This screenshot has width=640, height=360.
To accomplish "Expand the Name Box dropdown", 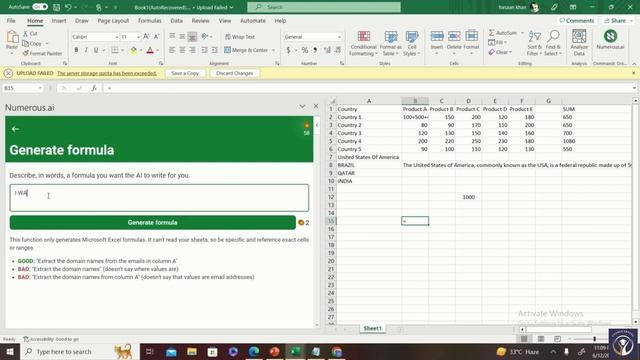I will click(40, 88).
